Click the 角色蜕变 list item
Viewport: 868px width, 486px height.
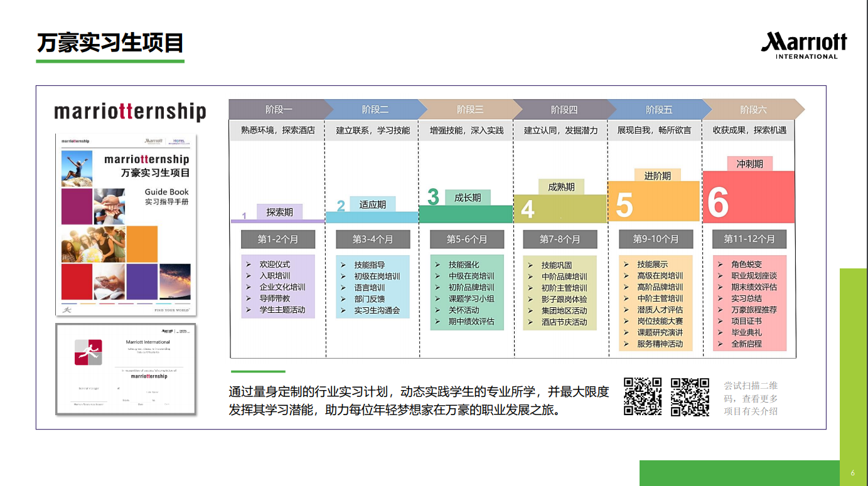pyautogui.click(x=747, y=265)
